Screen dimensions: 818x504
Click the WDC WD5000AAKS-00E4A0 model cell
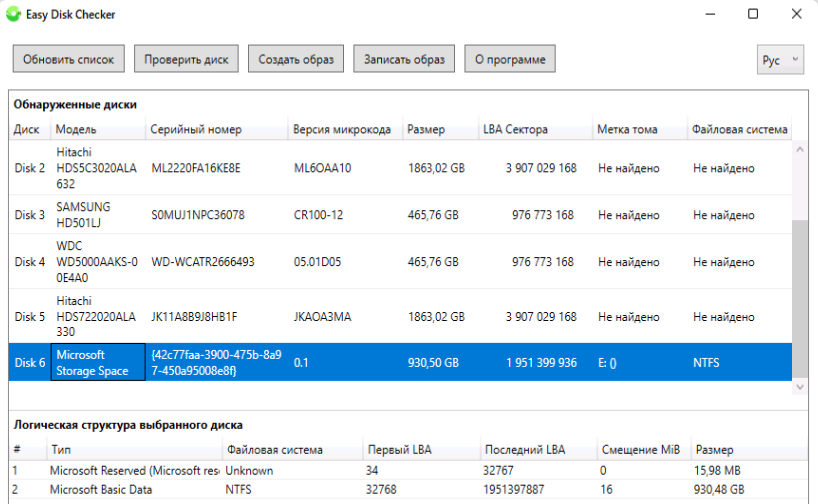(x=97, y=261)
